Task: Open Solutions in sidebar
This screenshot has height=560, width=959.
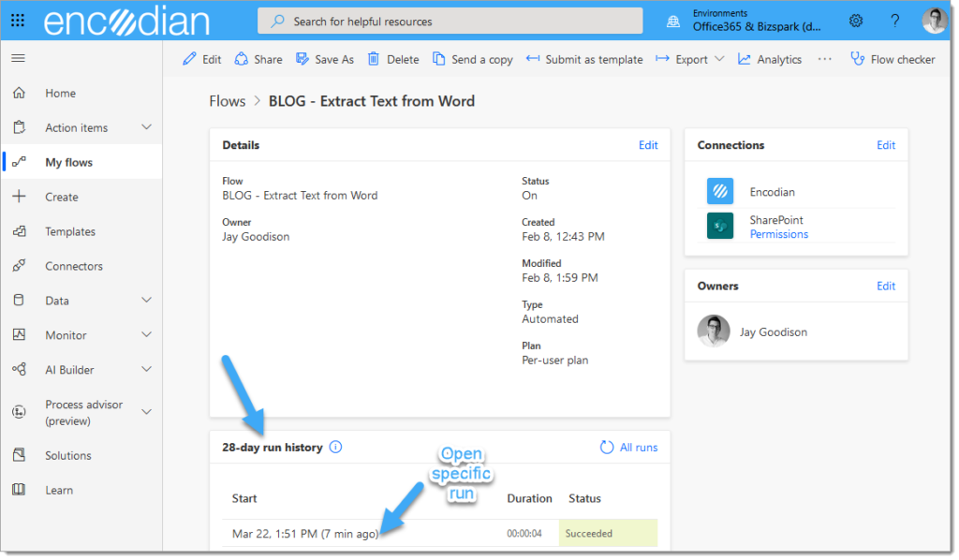Action: pos(67,455)
